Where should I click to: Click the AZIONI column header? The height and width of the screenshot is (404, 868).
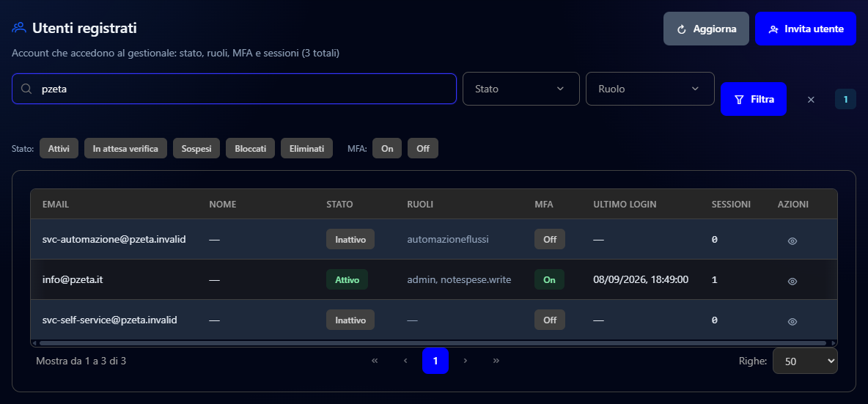[792, 205]
